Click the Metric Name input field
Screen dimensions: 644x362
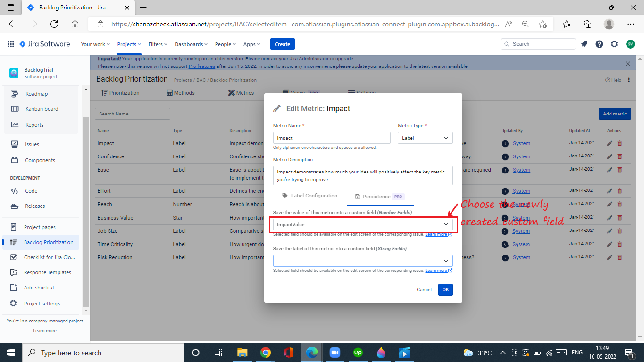click(332, 138)
